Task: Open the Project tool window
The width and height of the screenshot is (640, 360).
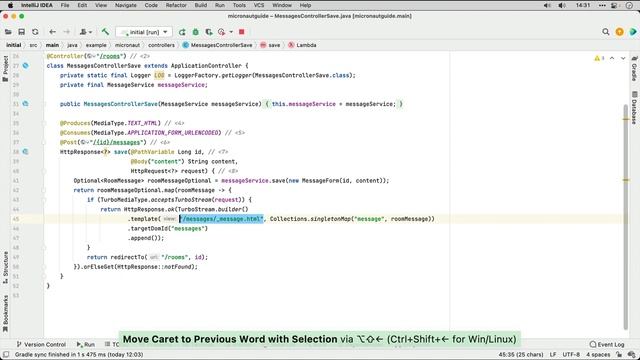Action: (5, 69)
